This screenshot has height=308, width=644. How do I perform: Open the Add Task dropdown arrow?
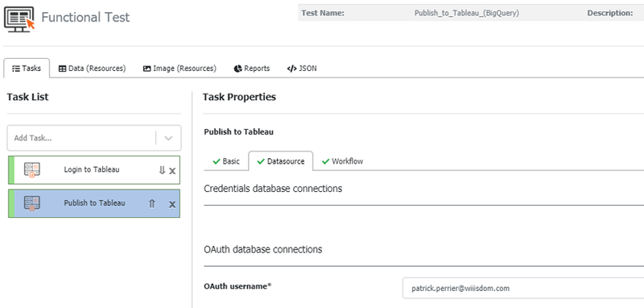(168, 138)
